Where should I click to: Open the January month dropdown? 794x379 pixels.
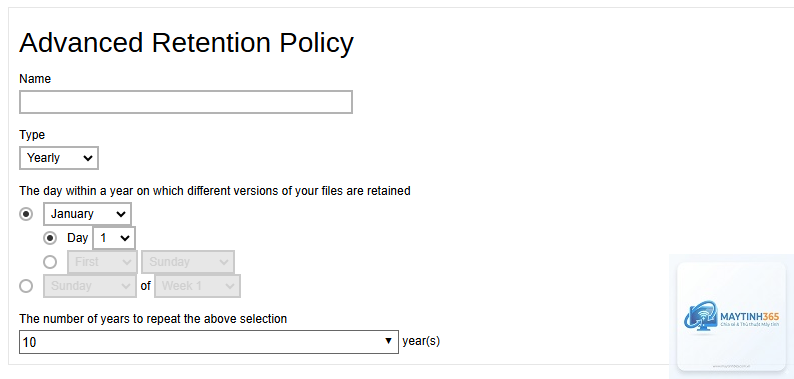point(87,214)
